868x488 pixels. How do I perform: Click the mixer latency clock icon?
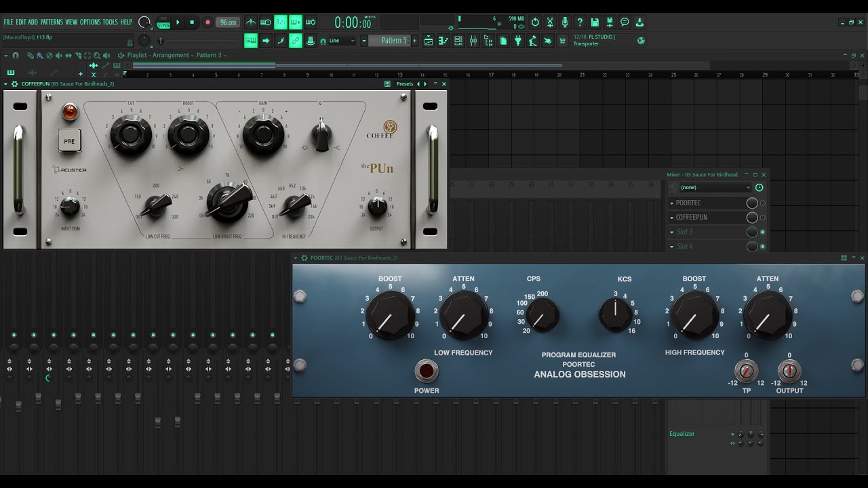(x=759, y=187)
